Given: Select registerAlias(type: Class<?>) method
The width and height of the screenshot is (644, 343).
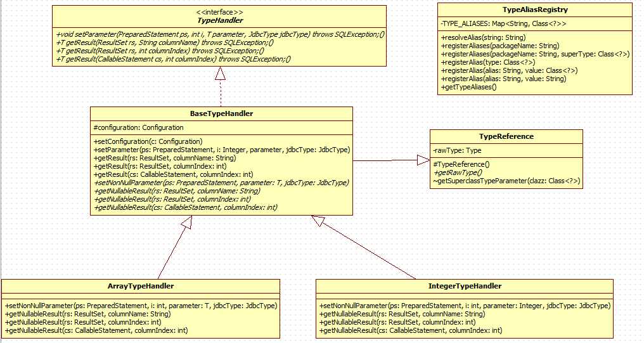Looking at the screenshot, I should tap(488, 62).
